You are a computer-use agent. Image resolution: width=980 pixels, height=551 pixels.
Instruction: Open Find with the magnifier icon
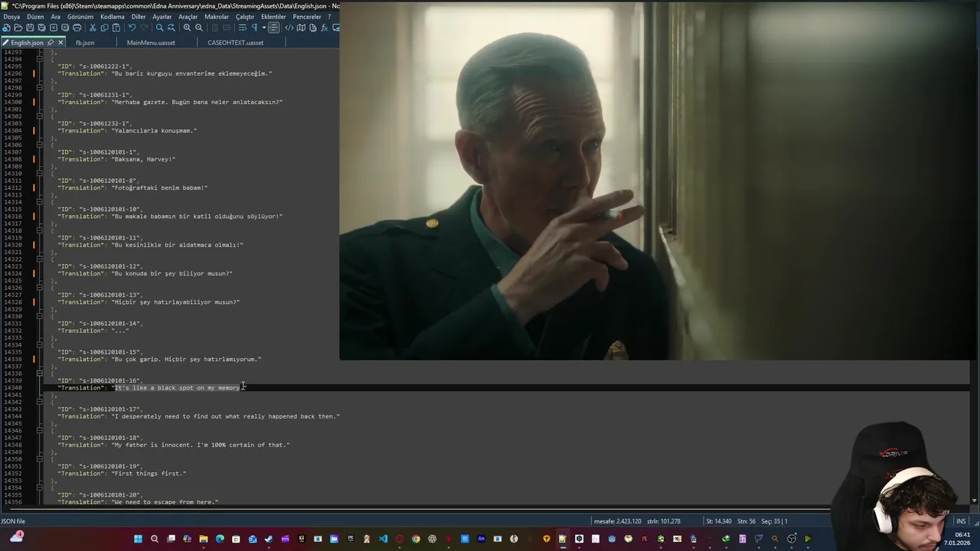pyautogui.click(x=159, y=28)
